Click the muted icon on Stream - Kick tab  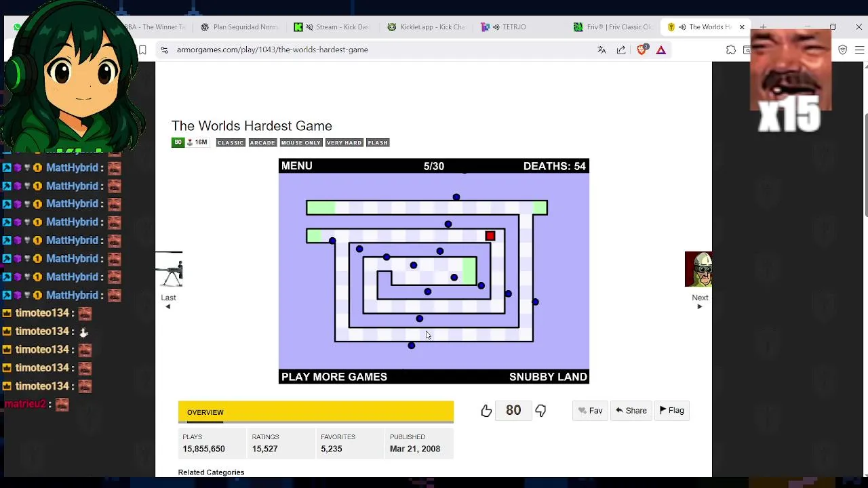(309, 27)
